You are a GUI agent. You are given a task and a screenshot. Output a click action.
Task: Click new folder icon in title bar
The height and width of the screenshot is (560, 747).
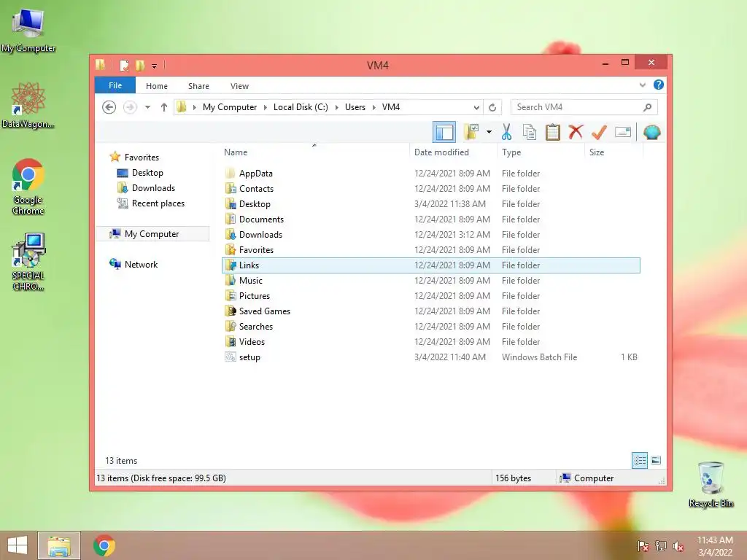point(140,65)
